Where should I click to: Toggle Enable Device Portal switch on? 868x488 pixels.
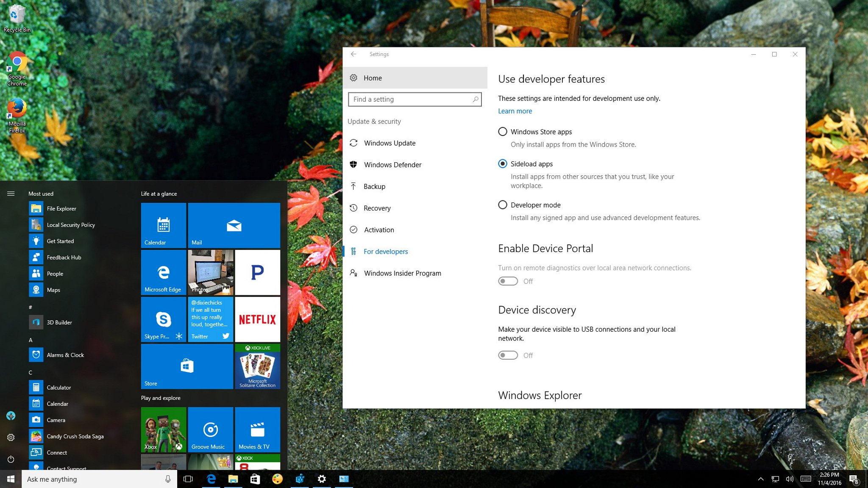(508, 281)
